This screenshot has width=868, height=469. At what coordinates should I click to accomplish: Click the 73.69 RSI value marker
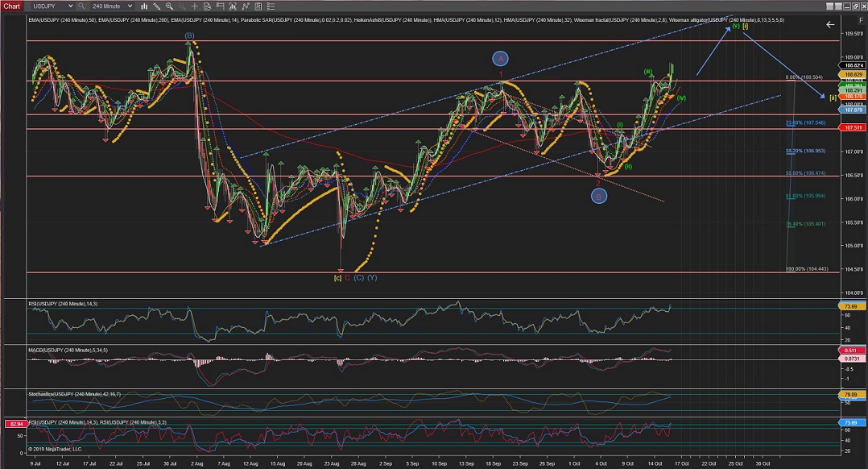pos(850,306)
